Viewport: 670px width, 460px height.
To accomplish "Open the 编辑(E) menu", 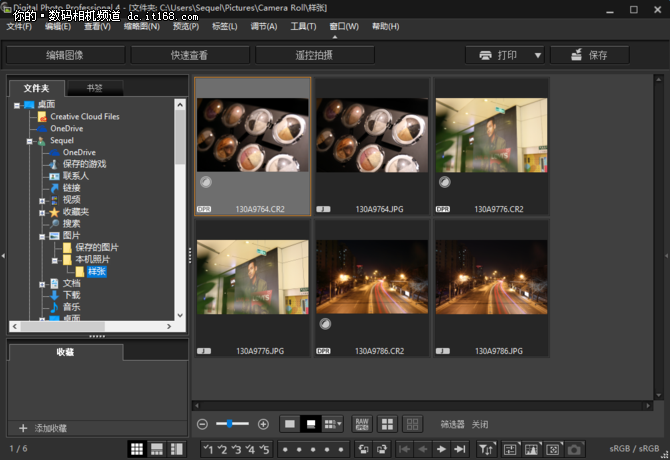I will tap(58, 26).
